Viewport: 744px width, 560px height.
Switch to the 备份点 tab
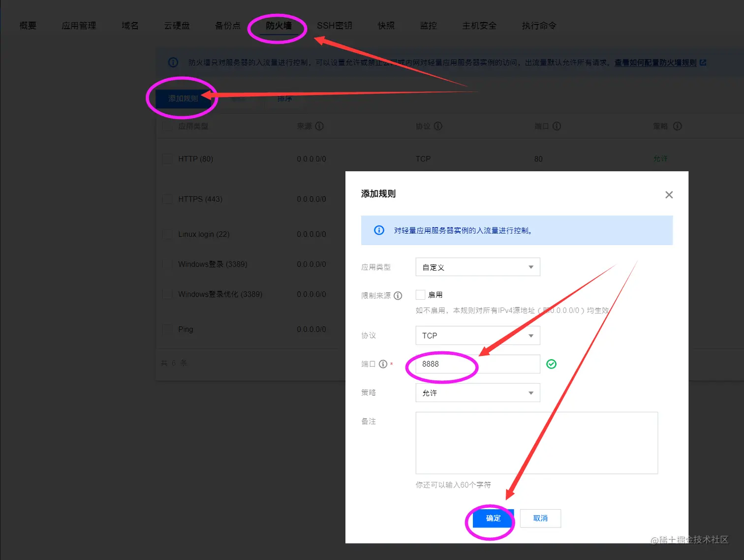[x=228, y=26]
